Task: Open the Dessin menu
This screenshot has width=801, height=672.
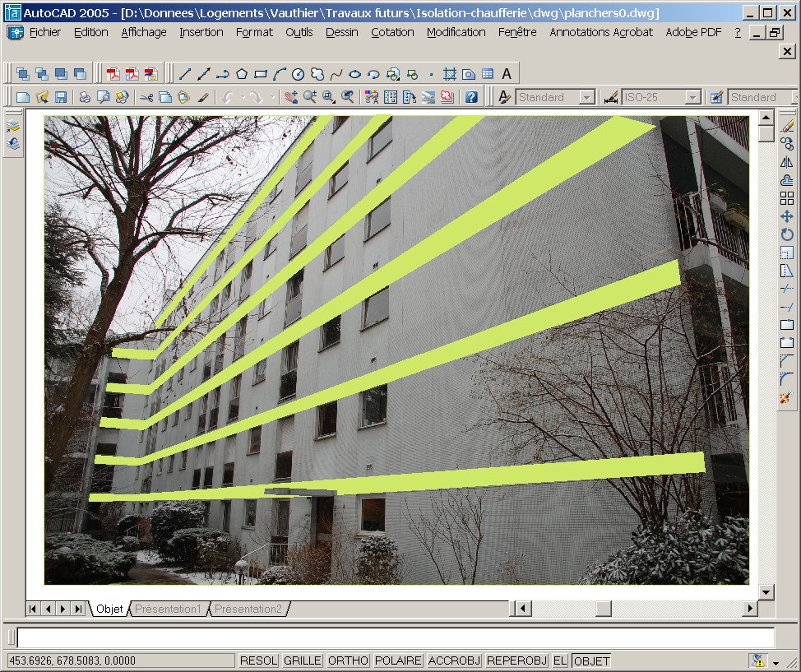Action: 342,32
